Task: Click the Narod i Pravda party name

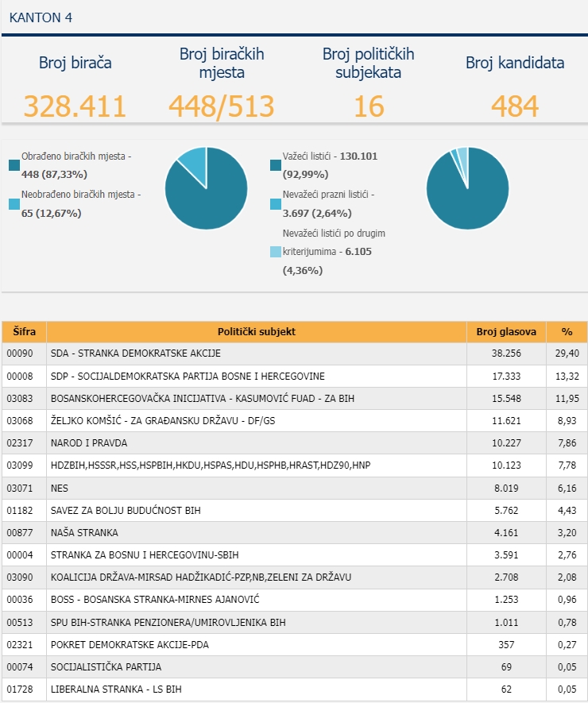Action: (88, 442)
